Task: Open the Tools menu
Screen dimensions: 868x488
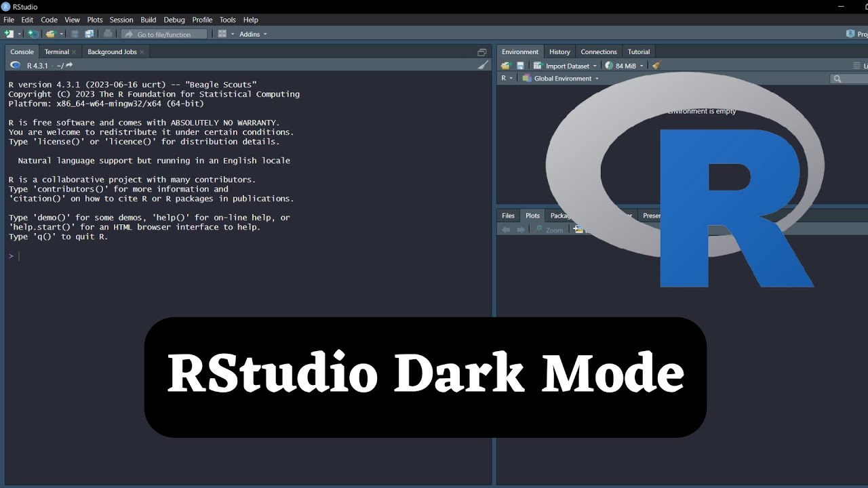Action: click(228, 20)
